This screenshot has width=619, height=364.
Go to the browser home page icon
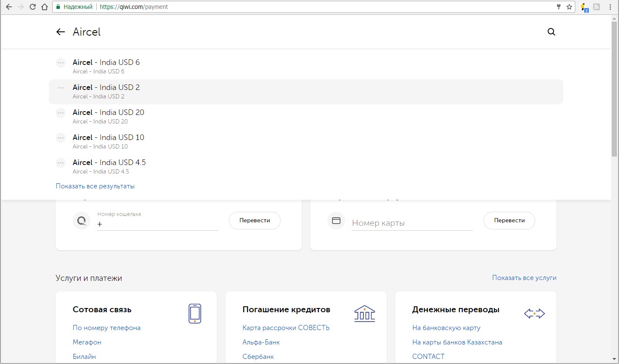[45, 7]
